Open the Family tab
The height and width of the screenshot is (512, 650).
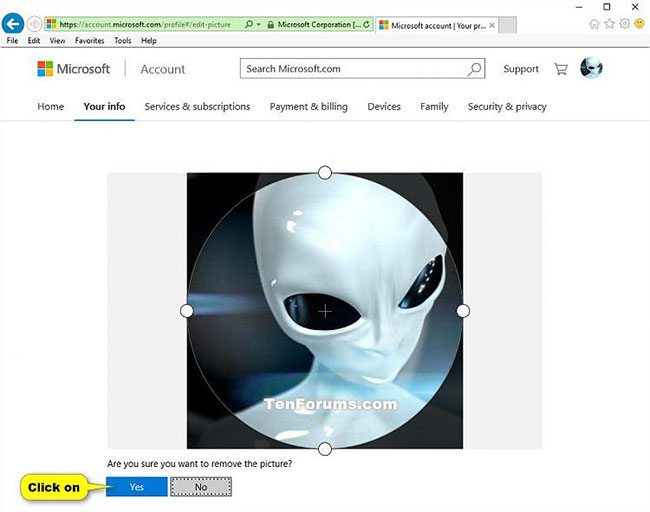pos(434,107)
